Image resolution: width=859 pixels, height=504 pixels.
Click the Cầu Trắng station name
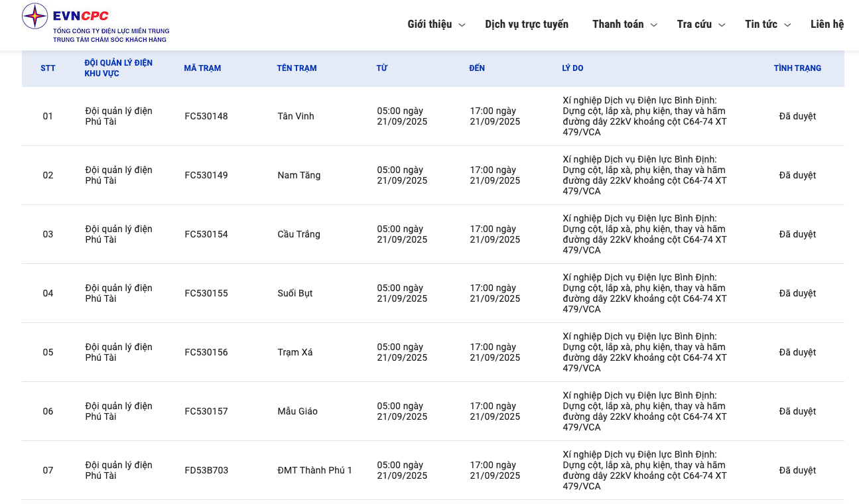(298, 235)
